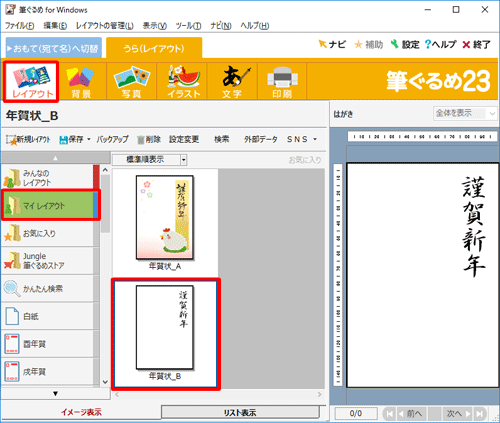Click the 削除 trash icon
500x423 pixels.
pos(141,140)
